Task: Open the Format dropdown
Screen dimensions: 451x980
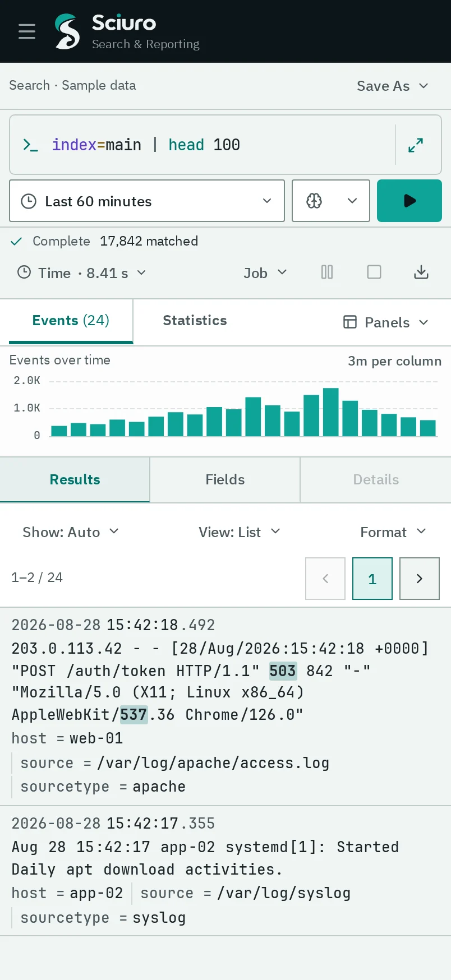Action: pos(393,532)
